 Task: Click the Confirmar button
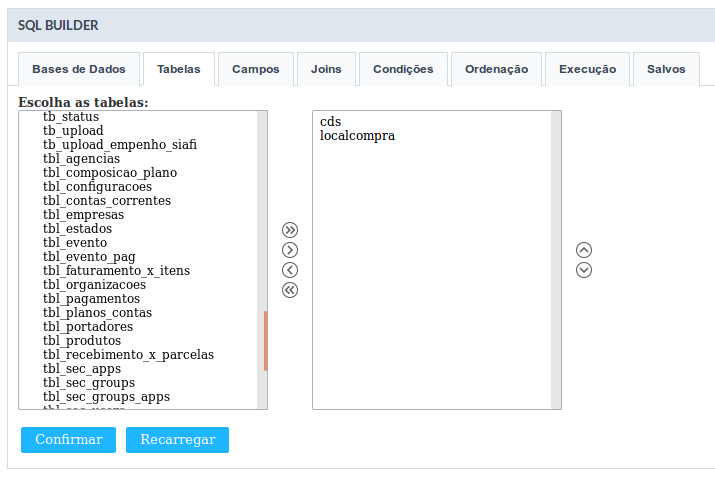point(68,440)
